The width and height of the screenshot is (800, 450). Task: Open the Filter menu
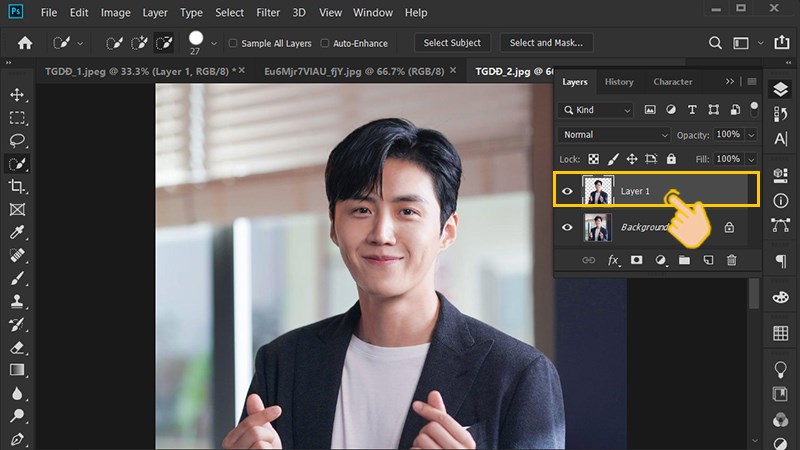pos(268,13)
